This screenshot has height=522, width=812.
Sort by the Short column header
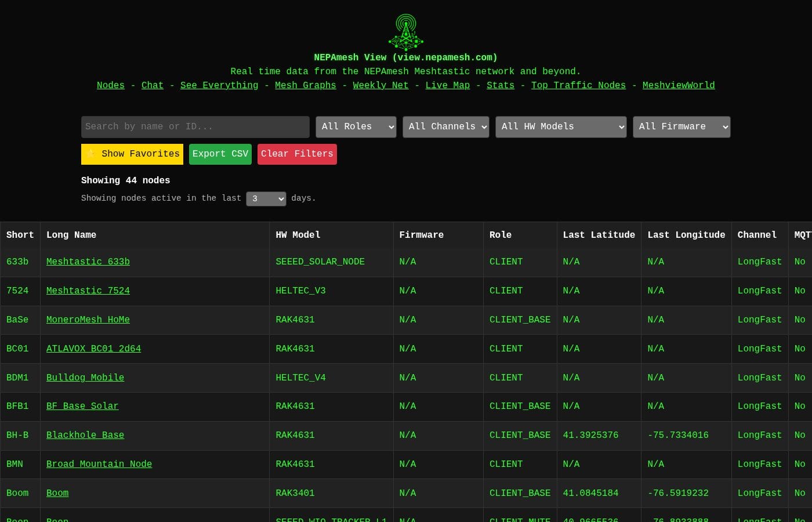pos(20,235)
